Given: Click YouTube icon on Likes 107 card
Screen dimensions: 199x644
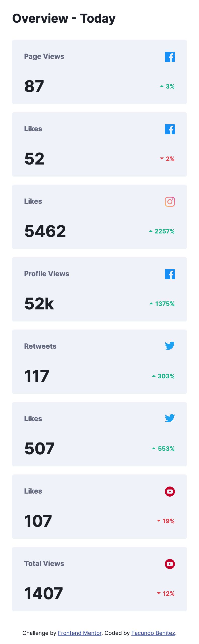Looking at the screenshot, I should coord(170,492).
